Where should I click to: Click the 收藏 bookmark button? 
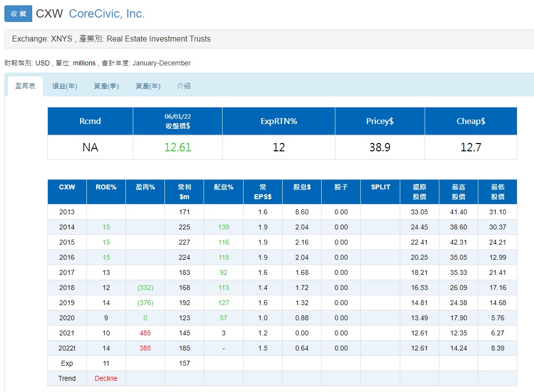pyautogui.click(x=18, y=14)
